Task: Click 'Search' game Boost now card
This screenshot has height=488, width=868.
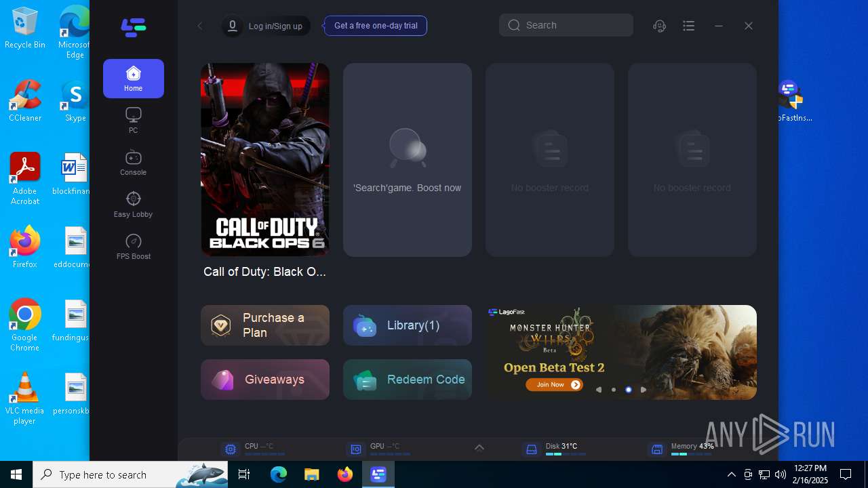Action: click(x=408, y=160)
